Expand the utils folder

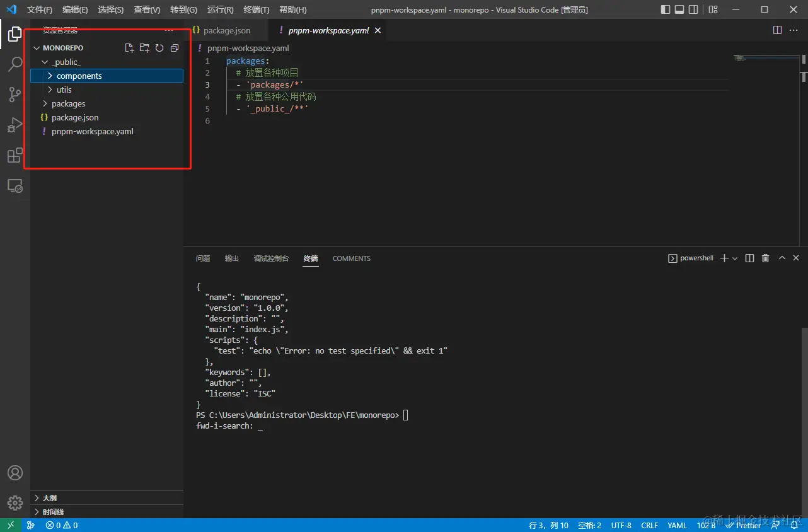click(50, 90)
